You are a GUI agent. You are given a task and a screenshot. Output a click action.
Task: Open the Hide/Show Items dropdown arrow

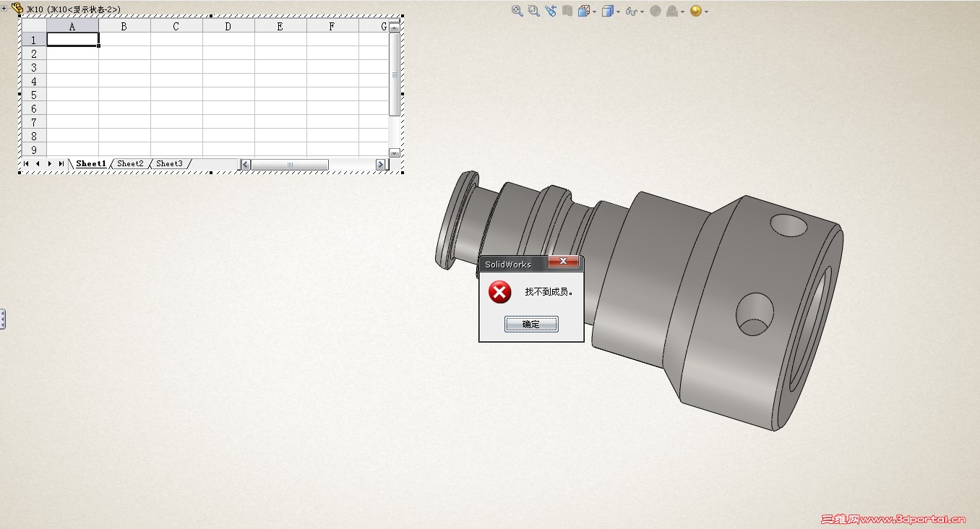[x=642, y=12]
